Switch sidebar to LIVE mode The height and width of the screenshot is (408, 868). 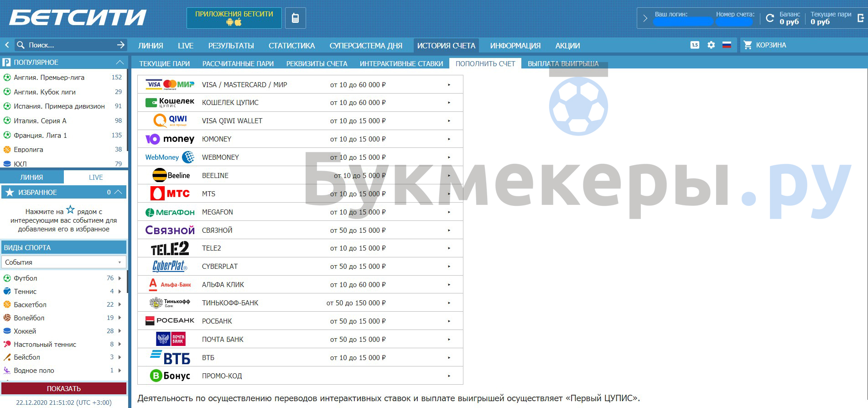pyautogui.click(x=96, y=177)
